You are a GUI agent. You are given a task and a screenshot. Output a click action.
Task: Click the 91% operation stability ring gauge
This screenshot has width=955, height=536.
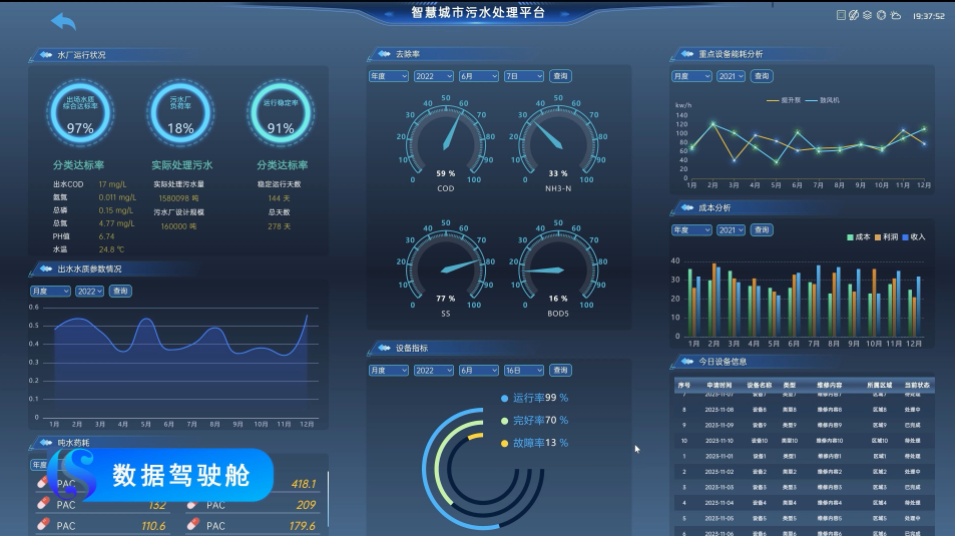tap(281, 113)
